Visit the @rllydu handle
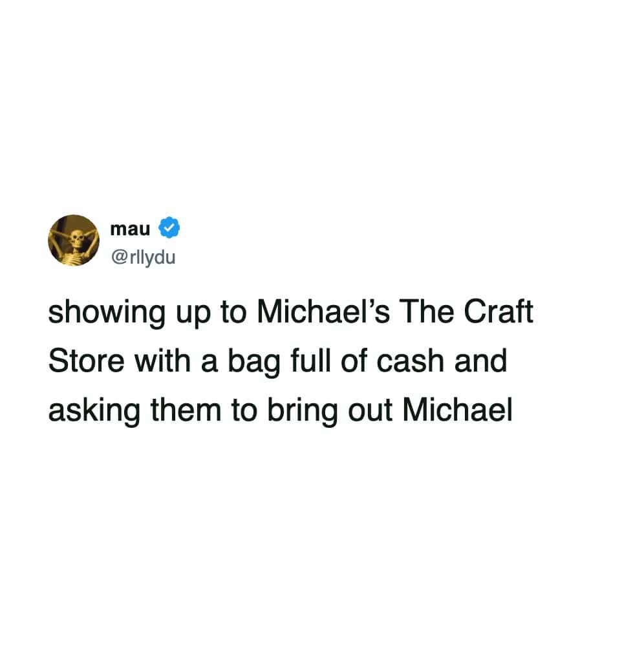This screenshot has width=644, height=645. 143,257
